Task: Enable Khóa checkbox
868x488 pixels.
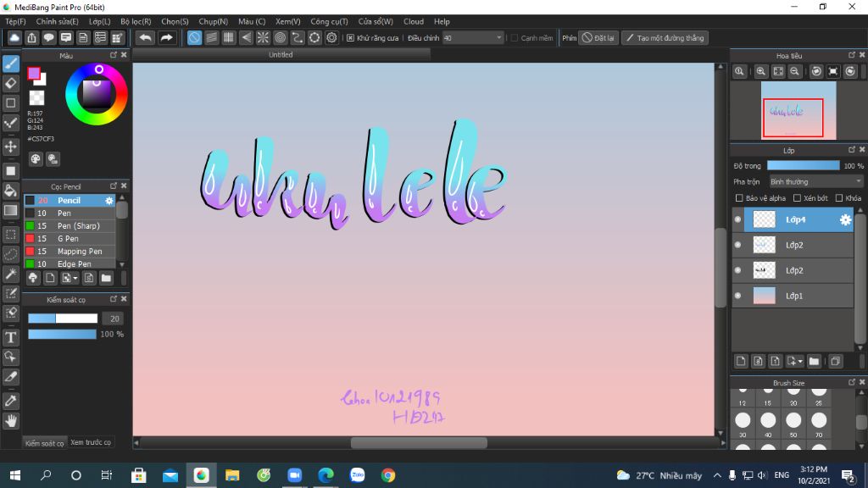Action: 839,197
